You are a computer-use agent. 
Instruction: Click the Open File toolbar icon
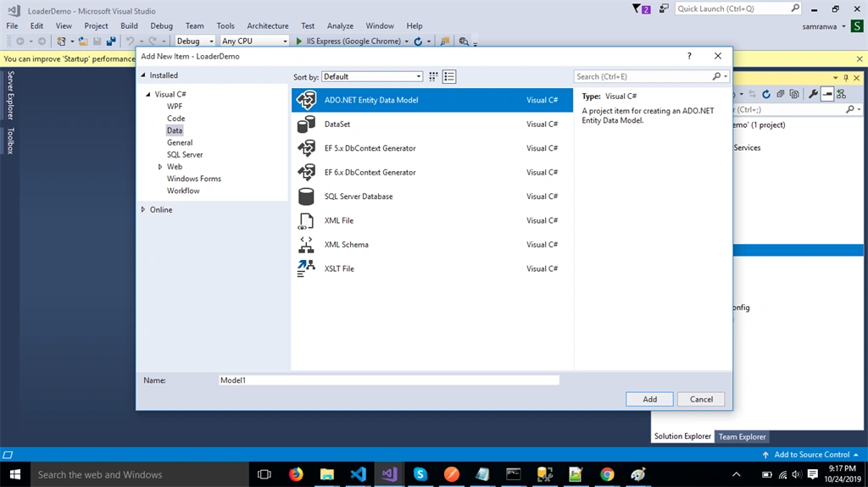point(83,41)
